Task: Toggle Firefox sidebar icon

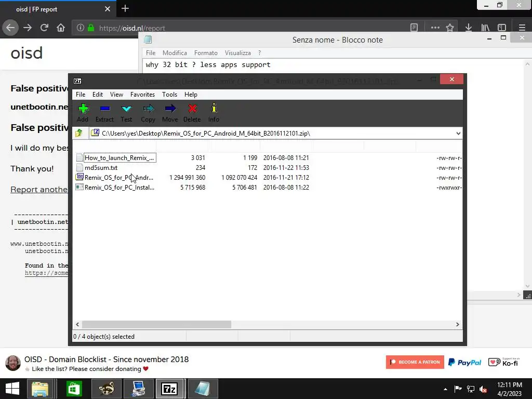Action: (x=502, y=28)
